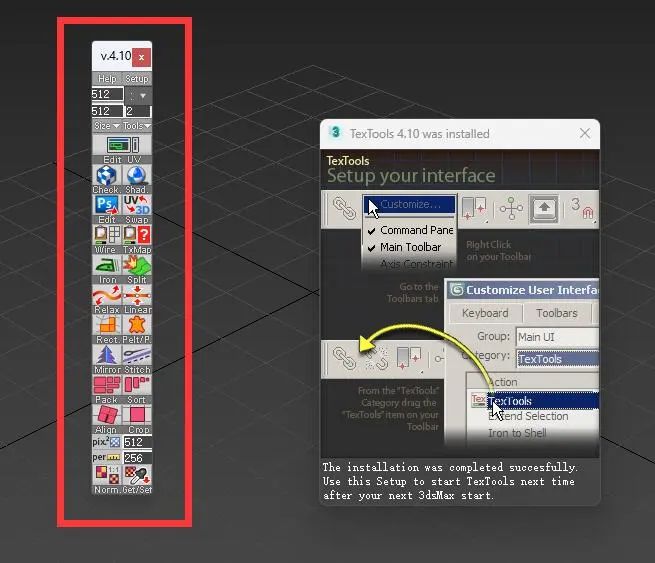Click the Align shells icon
The width and height of the screenshot is (655, 563).
pos(107,415)
